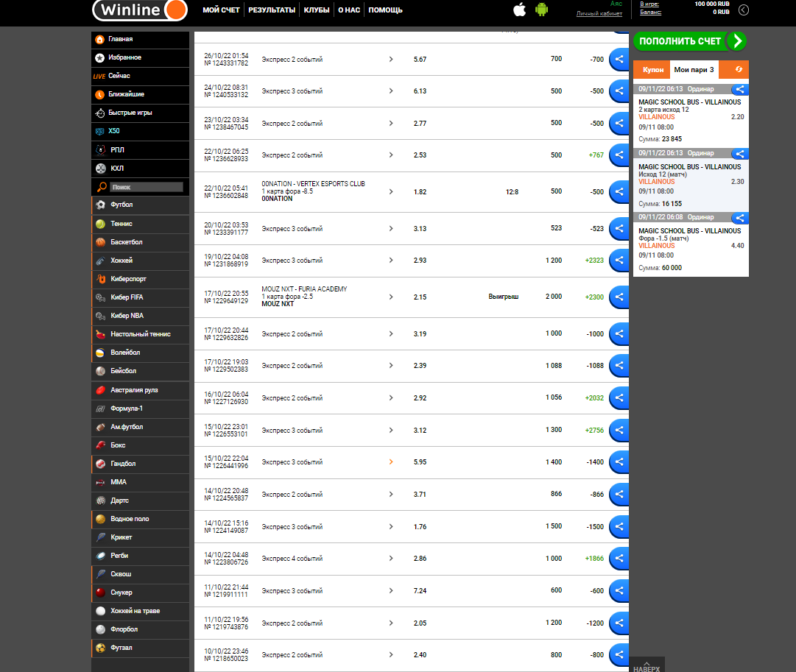This screenshot has width=796, height=672.
Task: Share the first Magic School Bus coupon bet
Action: coord(740,90)
